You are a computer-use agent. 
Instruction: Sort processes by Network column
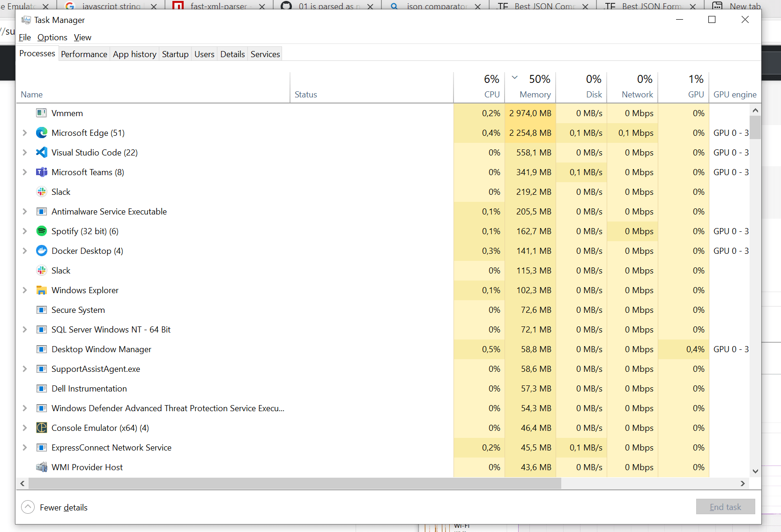click(x=632, y=88)
